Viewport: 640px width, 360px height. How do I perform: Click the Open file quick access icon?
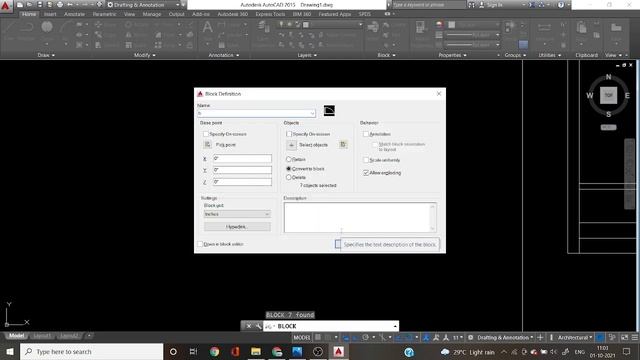pos(29,4)
